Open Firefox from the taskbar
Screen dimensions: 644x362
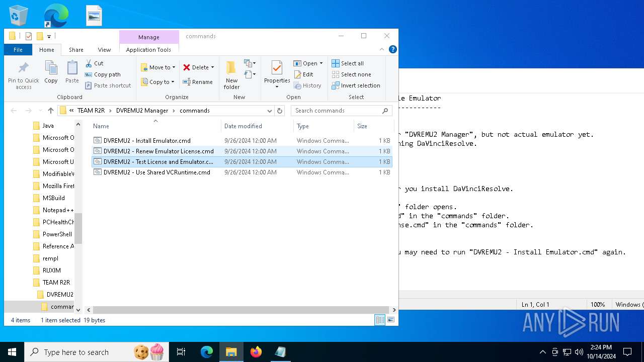pyautogui.click(x=256, y=352)
